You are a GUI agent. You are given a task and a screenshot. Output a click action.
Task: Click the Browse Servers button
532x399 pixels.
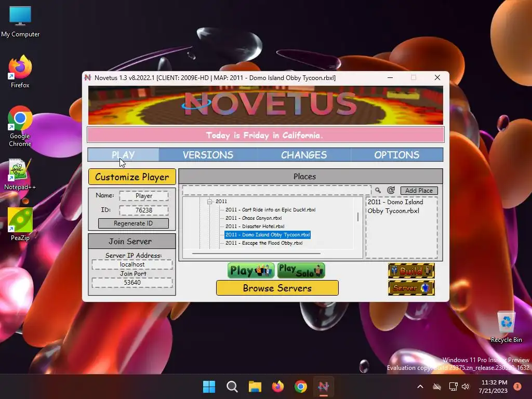click(x=277, y=288)
